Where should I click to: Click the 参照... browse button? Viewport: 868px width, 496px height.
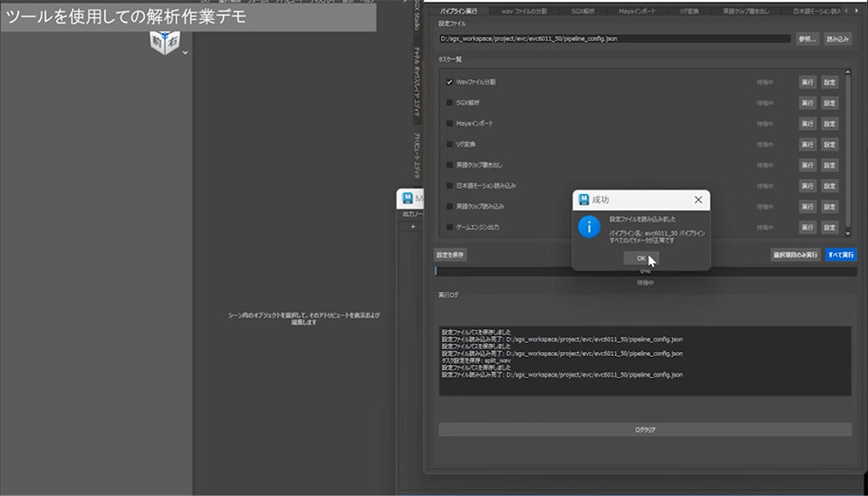pos(807,39)
